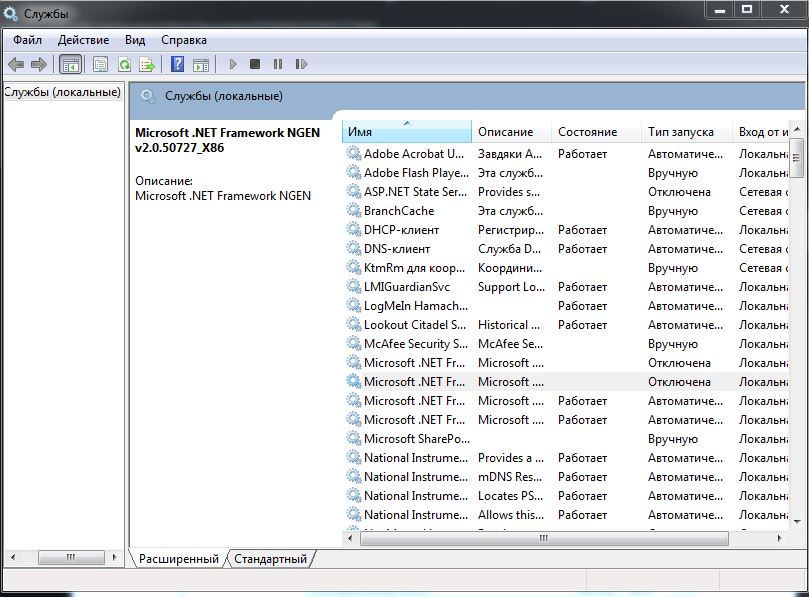This screenshot has width=809, height=597.
Task: Click the Adobe Acrobat U... service gear icon
Action: [x=353, y=153]
